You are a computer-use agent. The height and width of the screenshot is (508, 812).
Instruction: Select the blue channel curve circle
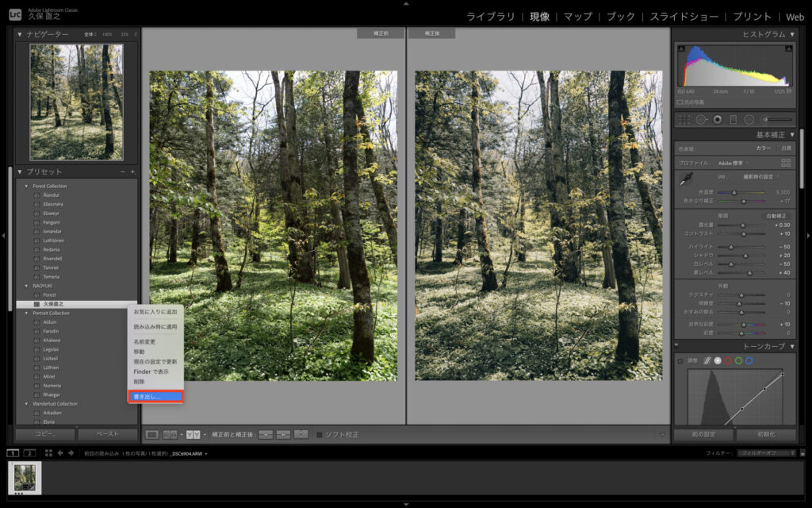point(749,361)
